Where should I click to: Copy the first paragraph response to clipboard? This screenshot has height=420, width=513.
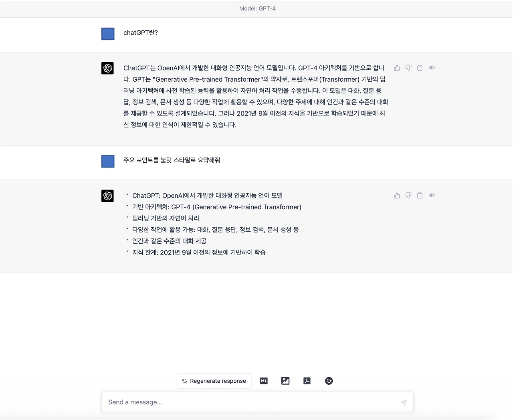(x=420, y=68)
